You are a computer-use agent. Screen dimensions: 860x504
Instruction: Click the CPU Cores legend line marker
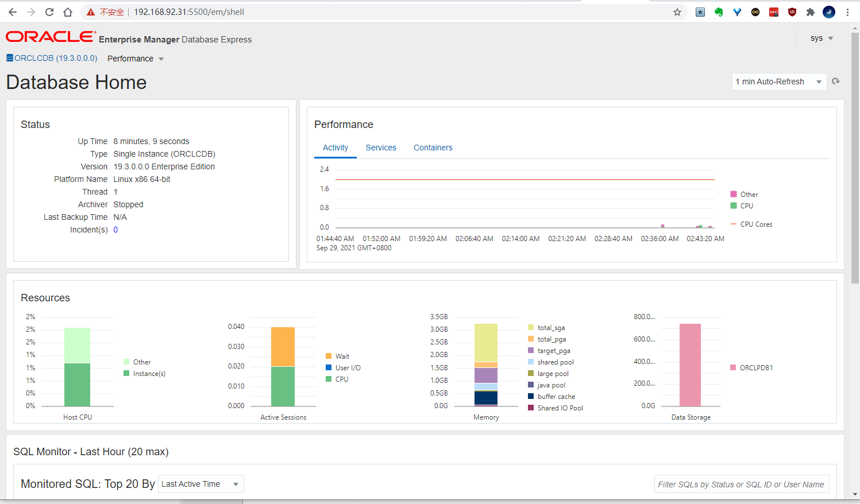(x=734, y=224)
